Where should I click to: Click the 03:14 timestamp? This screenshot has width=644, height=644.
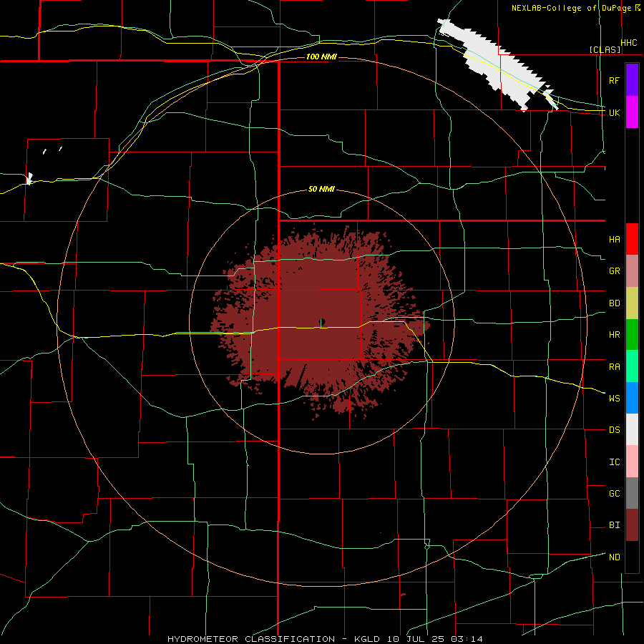(467, 639)
